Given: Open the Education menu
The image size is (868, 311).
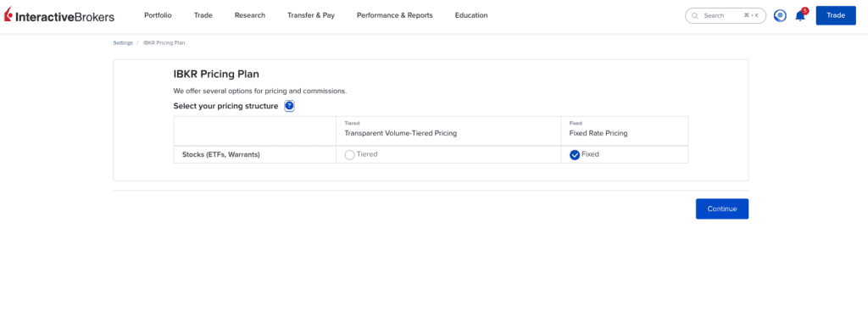Looking at the screenshot, I should pos(471,15).
